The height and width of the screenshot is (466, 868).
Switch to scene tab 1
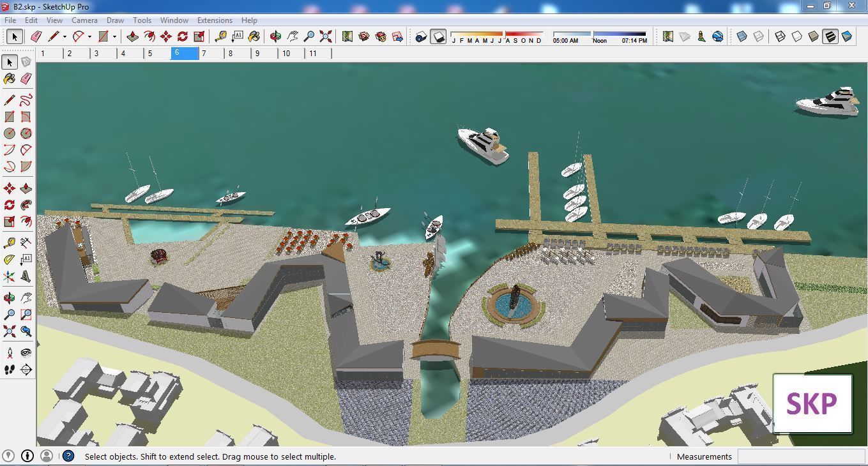[x=50, y=54]
